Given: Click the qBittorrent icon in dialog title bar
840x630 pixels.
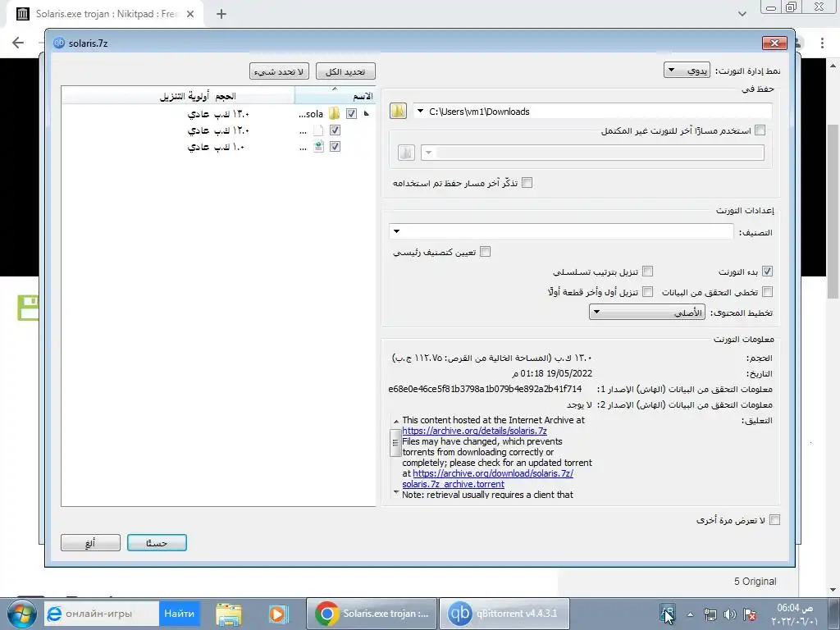Looking at the screenshot, I should [59, 43].
